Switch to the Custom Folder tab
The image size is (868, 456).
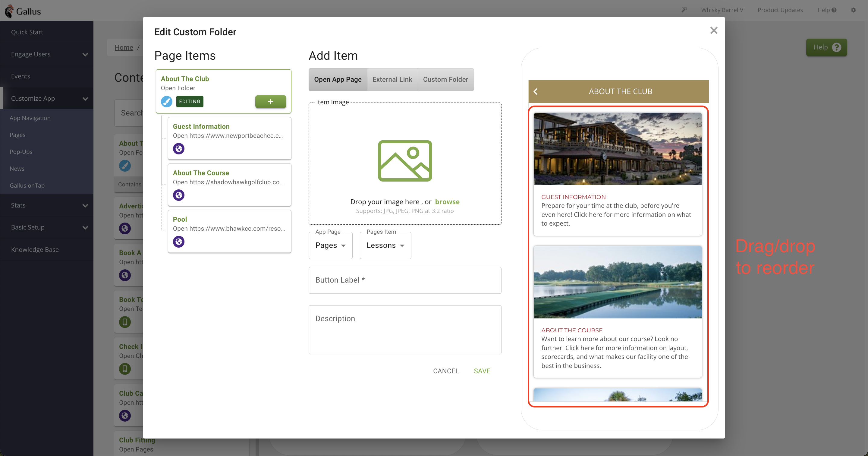coord(445,80)
